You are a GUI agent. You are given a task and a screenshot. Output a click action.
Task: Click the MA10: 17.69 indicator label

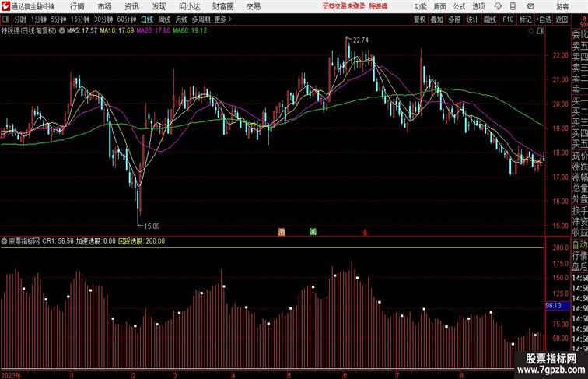(x=117, y=31)
